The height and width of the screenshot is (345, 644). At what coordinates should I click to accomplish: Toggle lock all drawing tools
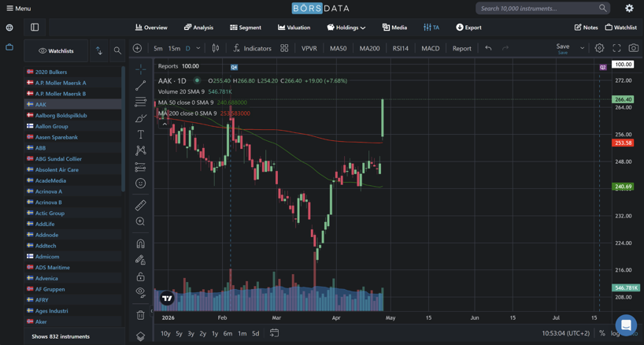[x=140, y=276]
